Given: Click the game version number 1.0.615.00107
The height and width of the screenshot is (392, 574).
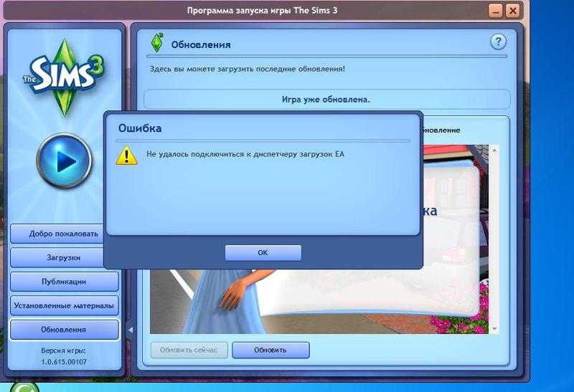Looking at the screenshot, I should 64,362.
